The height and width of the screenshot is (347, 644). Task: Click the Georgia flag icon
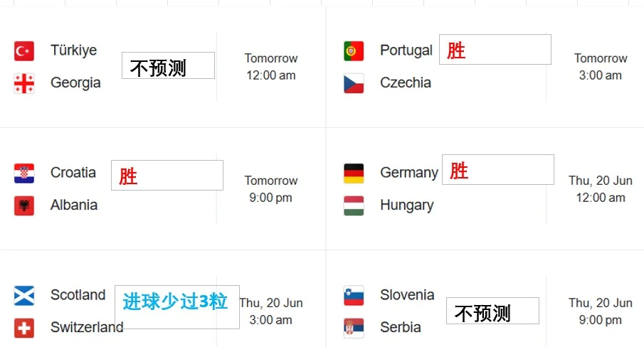pyautogui.click(x=24, y=83)
